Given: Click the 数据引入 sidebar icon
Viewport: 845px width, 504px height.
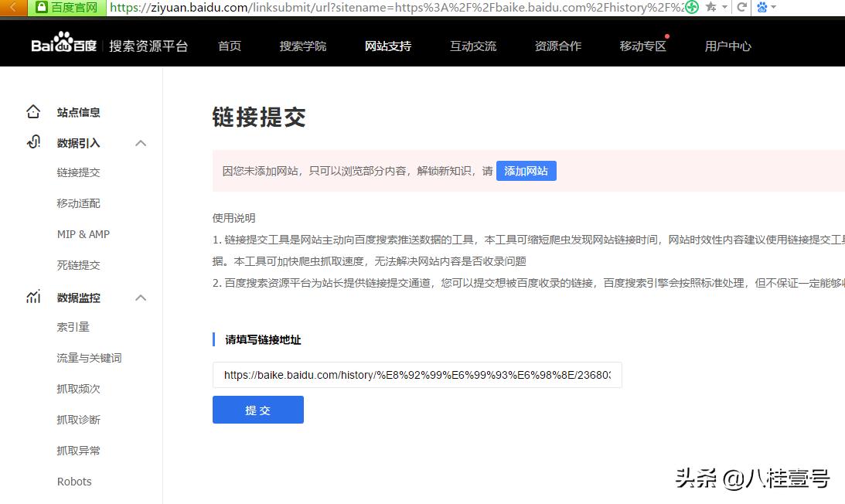Looking at the screenshot, I should pos(33,142).
